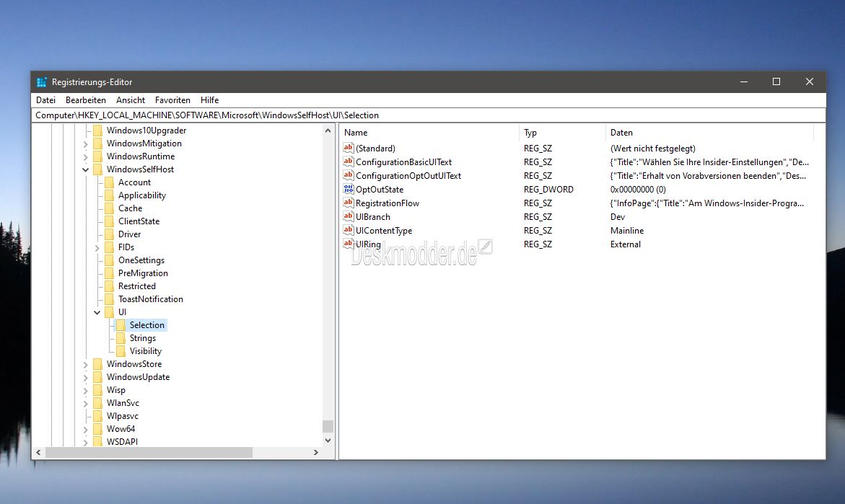Screen dimensions: 845x504
Task: Click the Driver folder icon
Action: point(110,234)
